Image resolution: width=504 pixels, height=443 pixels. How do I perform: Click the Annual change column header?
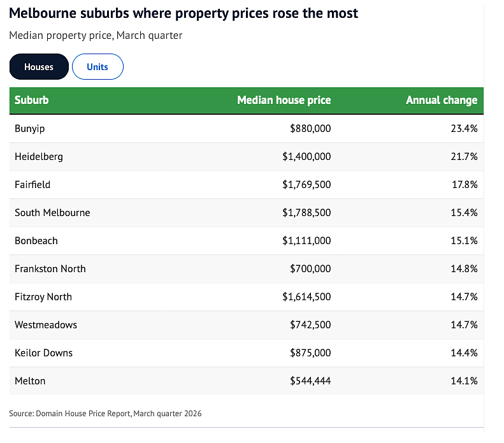pyautogui.click(x=442, y=100)
